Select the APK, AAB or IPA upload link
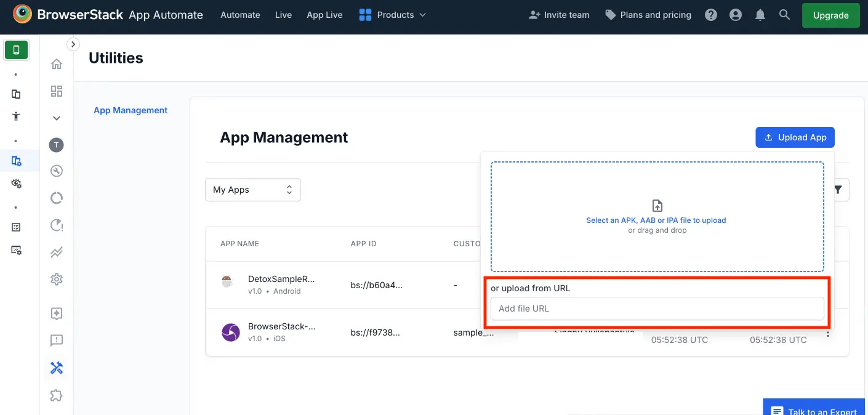868x415 pixels. click(657, 220)
